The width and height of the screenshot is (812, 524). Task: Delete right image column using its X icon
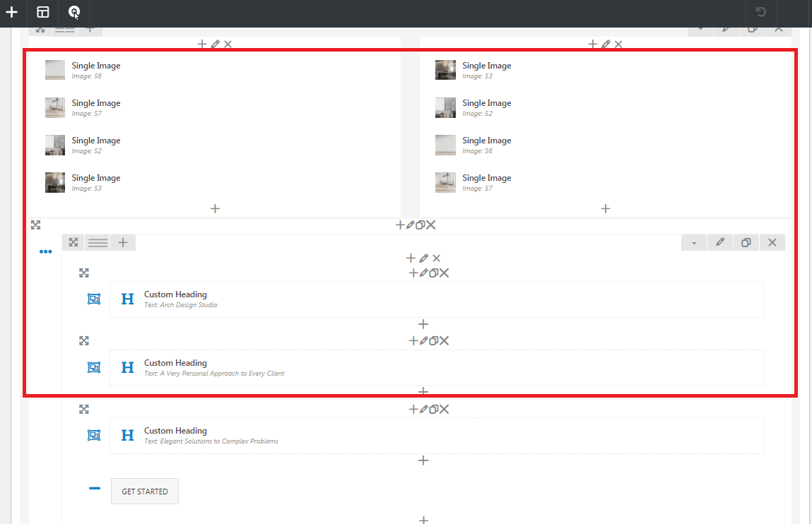[618, 44]
